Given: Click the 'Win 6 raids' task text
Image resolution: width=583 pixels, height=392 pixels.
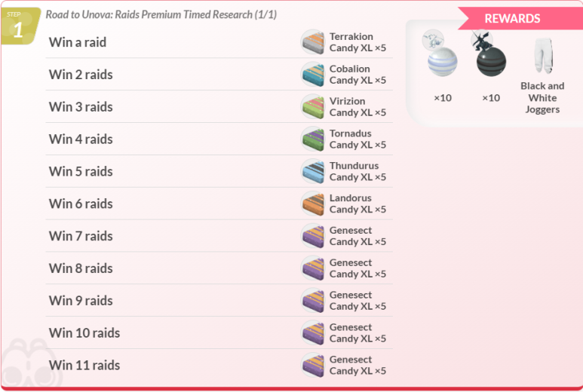Looking at the screenshot, I should click(81, 204).
